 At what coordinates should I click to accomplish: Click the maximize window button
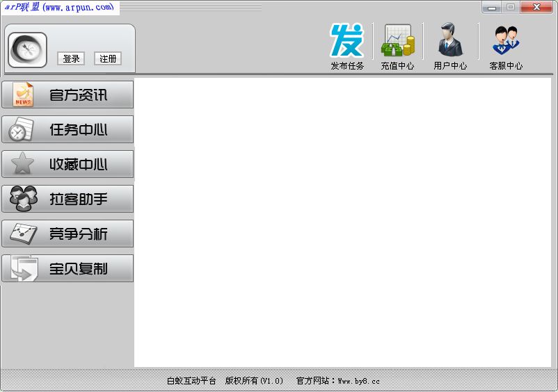coord(511,7)
